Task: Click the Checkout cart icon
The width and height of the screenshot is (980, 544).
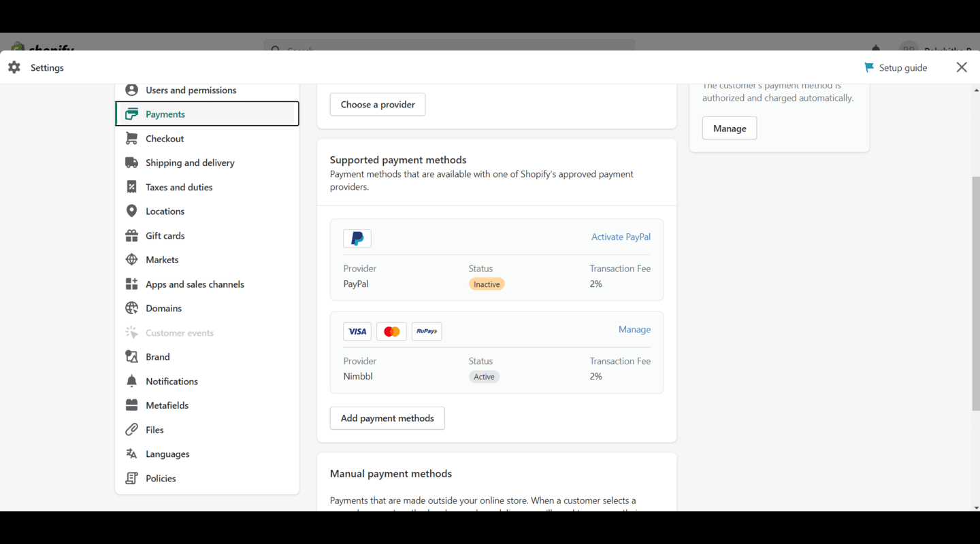Action: tap(132, 138)
